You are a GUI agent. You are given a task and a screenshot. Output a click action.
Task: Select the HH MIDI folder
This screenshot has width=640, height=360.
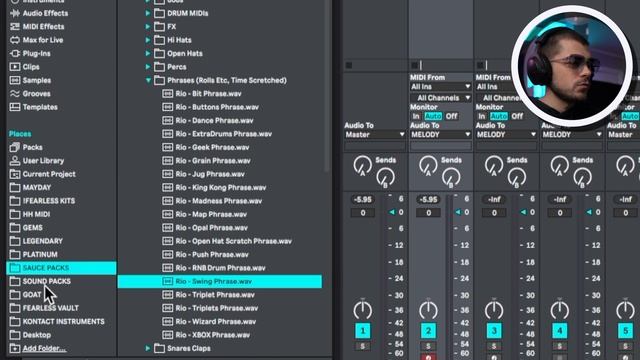tap(29, 214)
